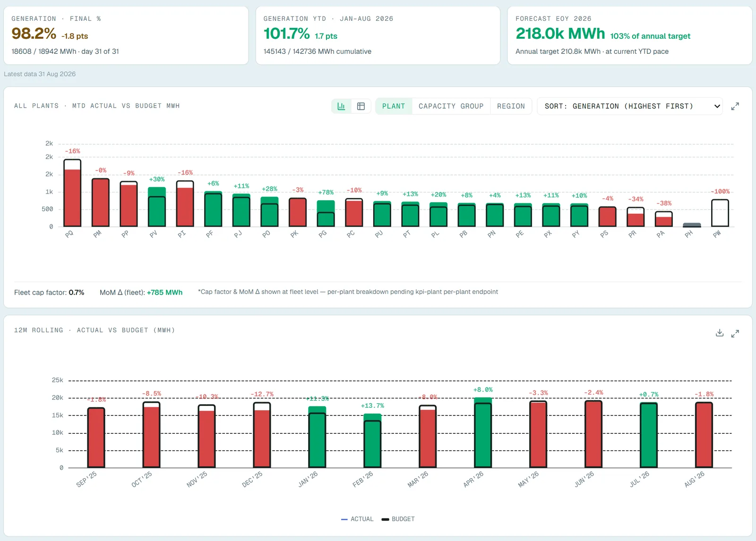Click the "18608 / 18942 MWh" text
756x541 pixels.
[44, 51]
